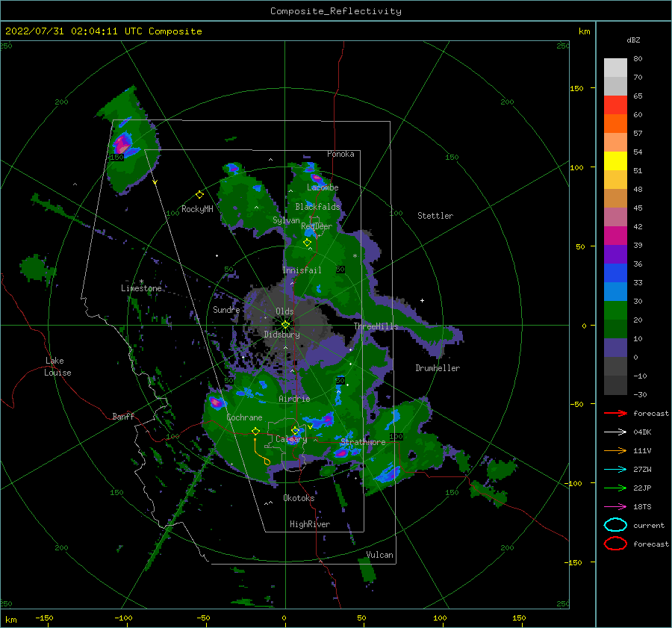Screen dimensions: 672x628
Task: Click the magenta swatch beside 42 dBZ
Action: [615, 235]
